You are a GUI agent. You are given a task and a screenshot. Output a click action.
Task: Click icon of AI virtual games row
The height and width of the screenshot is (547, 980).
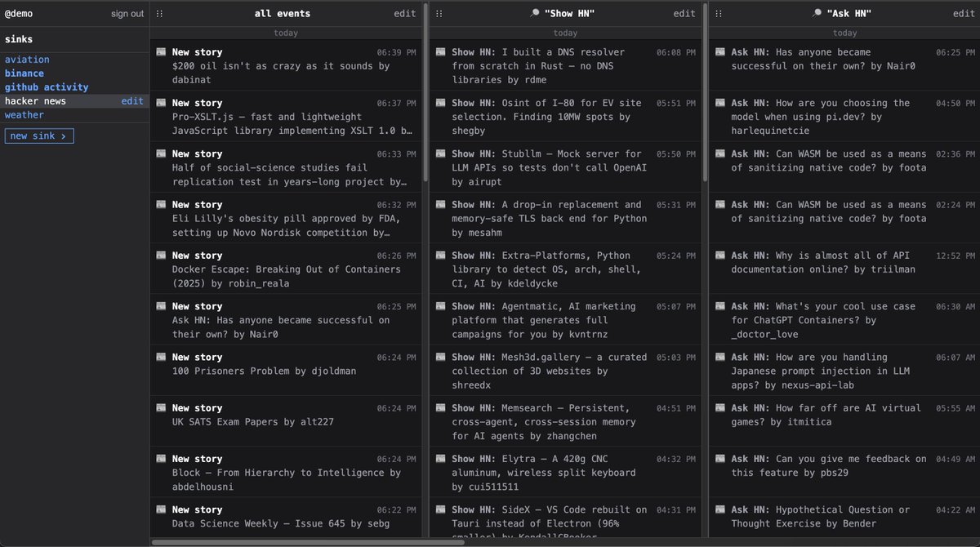(x=720, y=408)
